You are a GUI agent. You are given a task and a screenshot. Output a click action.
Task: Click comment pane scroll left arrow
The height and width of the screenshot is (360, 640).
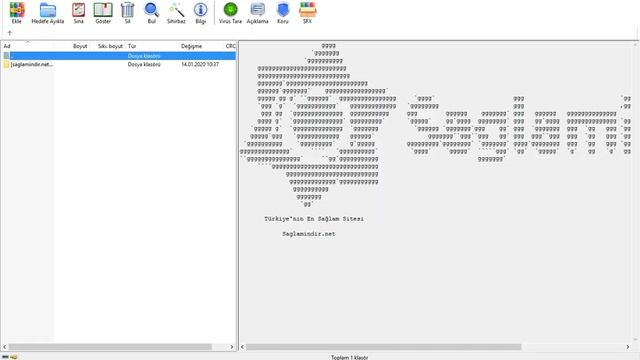coord(242,347)
